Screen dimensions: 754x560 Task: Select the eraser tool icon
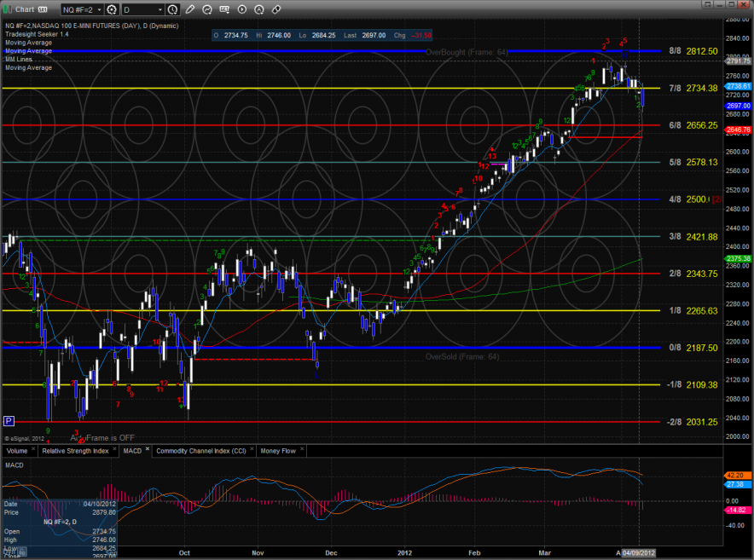tap(276, 9)
